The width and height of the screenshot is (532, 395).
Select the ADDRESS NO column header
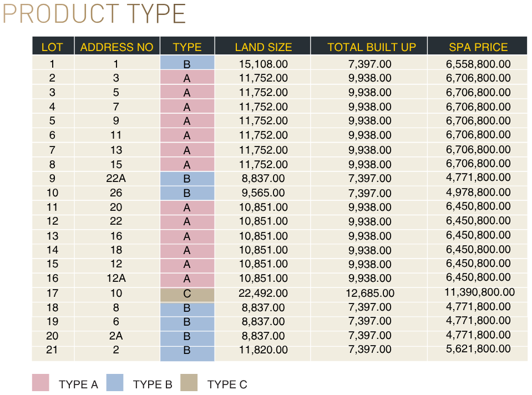point(116,47)
